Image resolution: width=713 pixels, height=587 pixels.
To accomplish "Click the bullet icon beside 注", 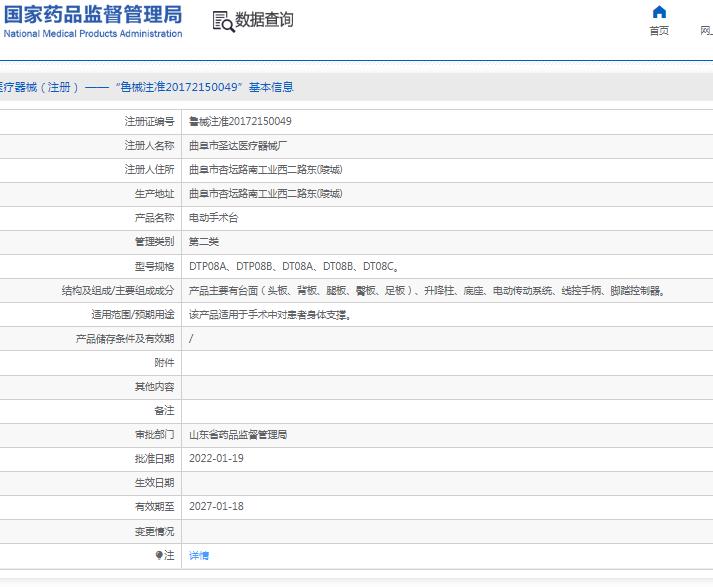I will (159, 555).
